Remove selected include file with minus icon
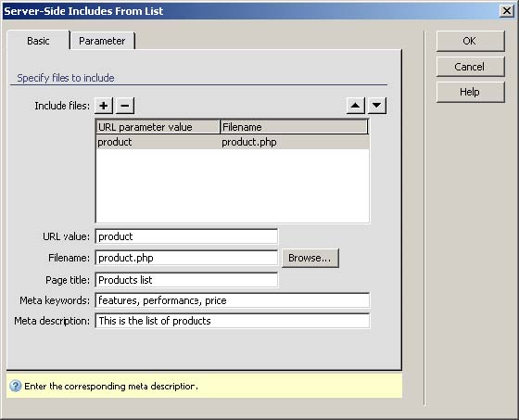 pos(125,106)
